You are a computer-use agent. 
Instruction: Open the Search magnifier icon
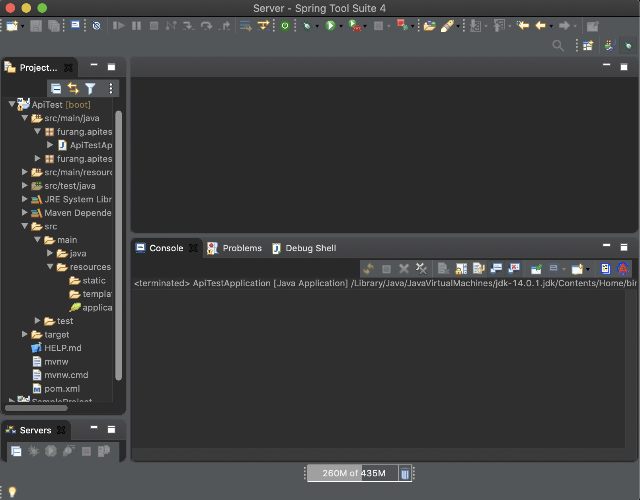point(558,45)
